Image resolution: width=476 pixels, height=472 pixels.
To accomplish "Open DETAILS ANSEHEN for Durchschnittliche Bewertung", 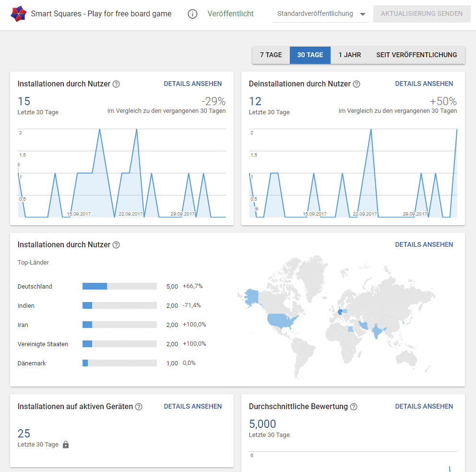I will tap(424, 406).
